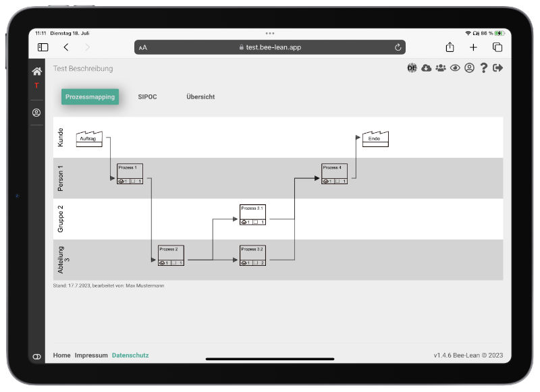540x392 pixels.
Task: Toggle Safari sidebar panel button
Action: (x=43, y=47)
